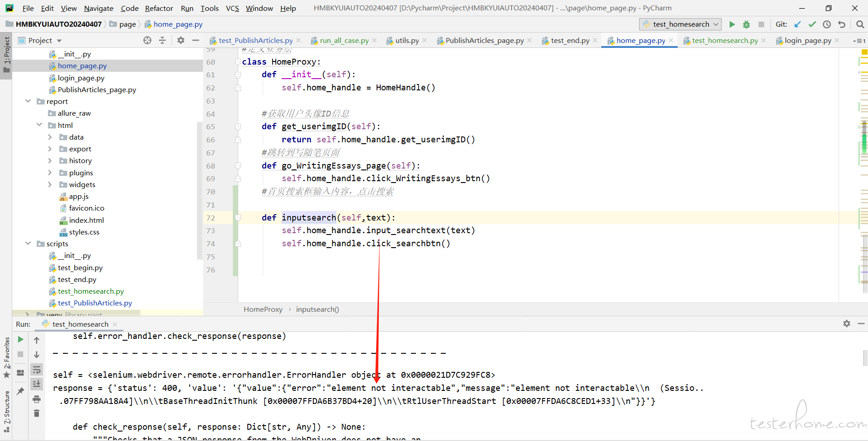Expand the data folder
The height and width of the screenshot is (441, 868).
[x=50, y=137]
